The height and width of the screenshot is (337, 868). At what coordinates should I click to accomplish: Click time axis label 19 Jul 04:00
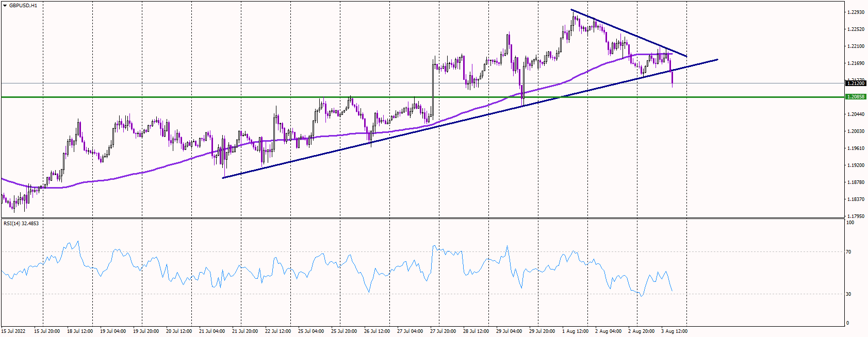point(113,331)
